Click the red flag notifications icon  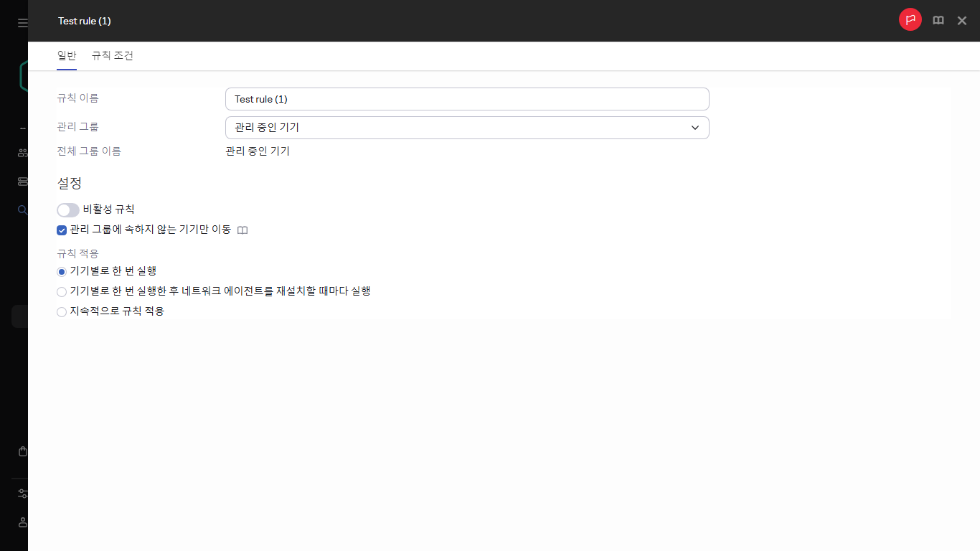[910, 19]
